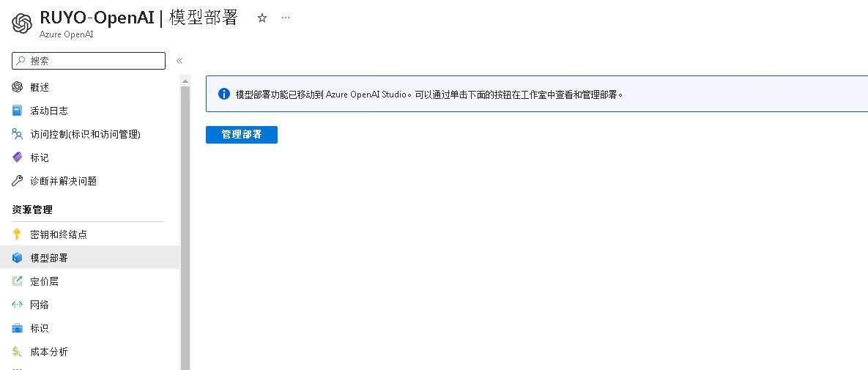Click the yellow key icon for 密钥和终结点
This screenshot has width=868, height=370.
[x=17, y=234]
